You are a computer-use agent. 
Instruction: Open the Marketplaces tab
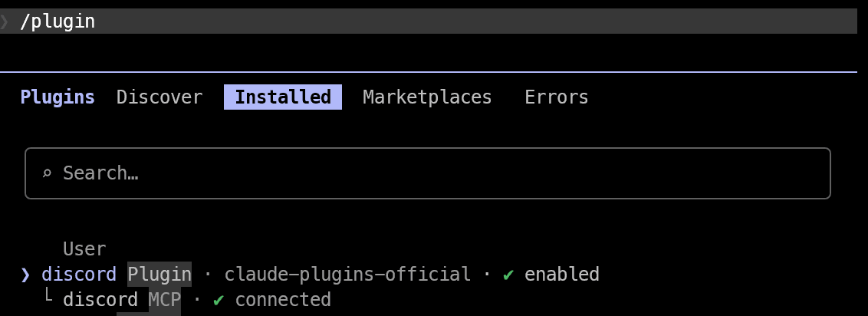(427, 97)
